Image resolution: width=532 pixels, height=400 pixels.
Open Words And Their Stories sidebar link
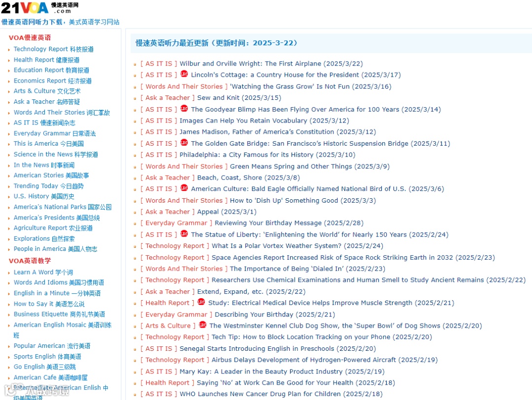coord(62,113)
